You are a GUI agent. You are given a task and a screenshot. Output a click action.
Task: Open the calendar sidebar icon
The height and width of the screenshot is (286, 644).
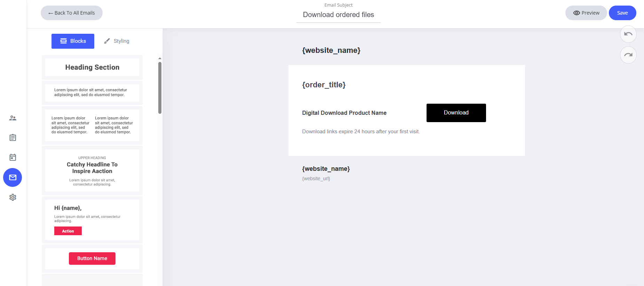click(x=13, y=157)
